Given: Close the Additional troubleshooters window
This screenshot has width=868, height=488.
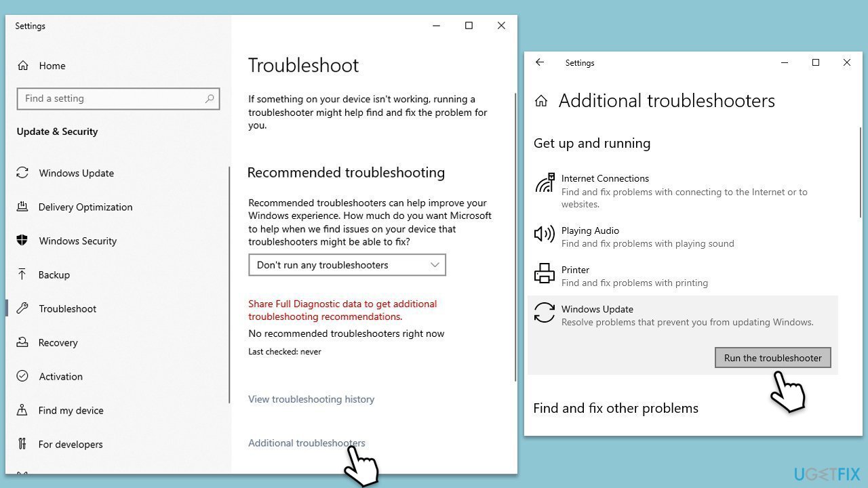Looking at the screenshot, I should pos(847,62).
